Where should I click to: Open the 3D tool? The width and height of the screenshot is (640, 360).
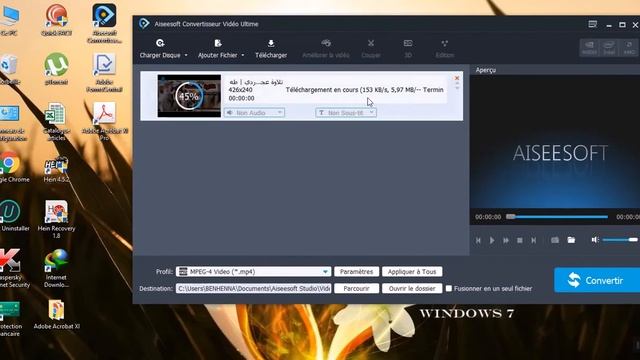[x=408, y=49]
